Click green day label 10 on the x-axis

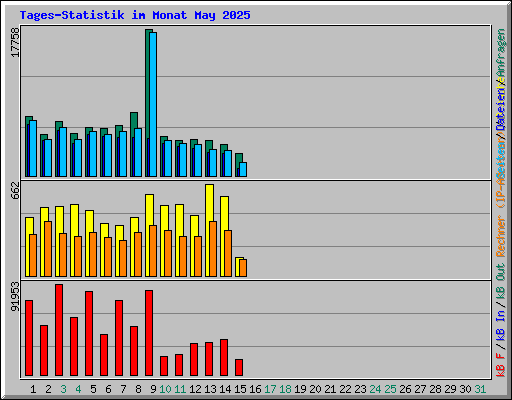click(x=165, y=389)
